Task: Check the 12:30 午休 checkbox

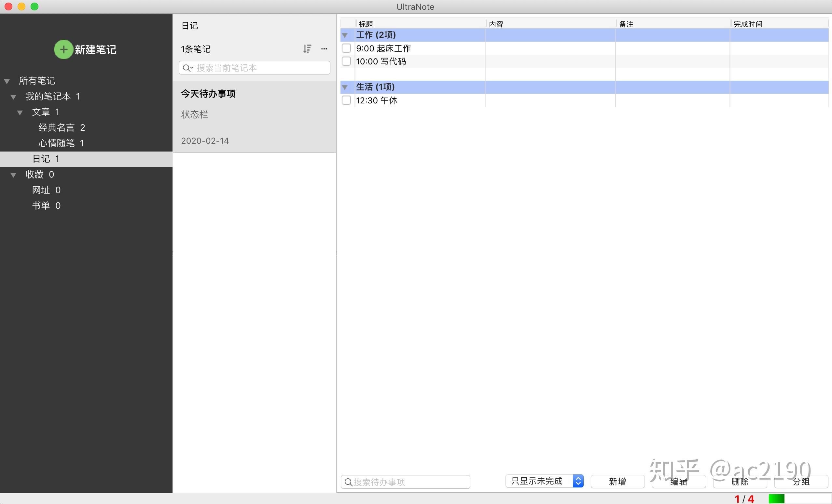Action: (346, 100)
